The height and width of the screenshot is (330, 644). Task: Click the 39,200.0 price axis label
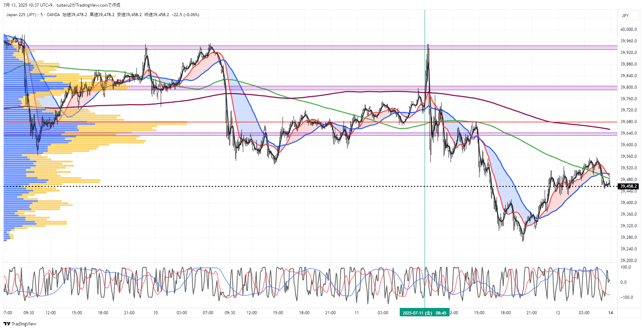pyautogui.click(x=629, y=261)
